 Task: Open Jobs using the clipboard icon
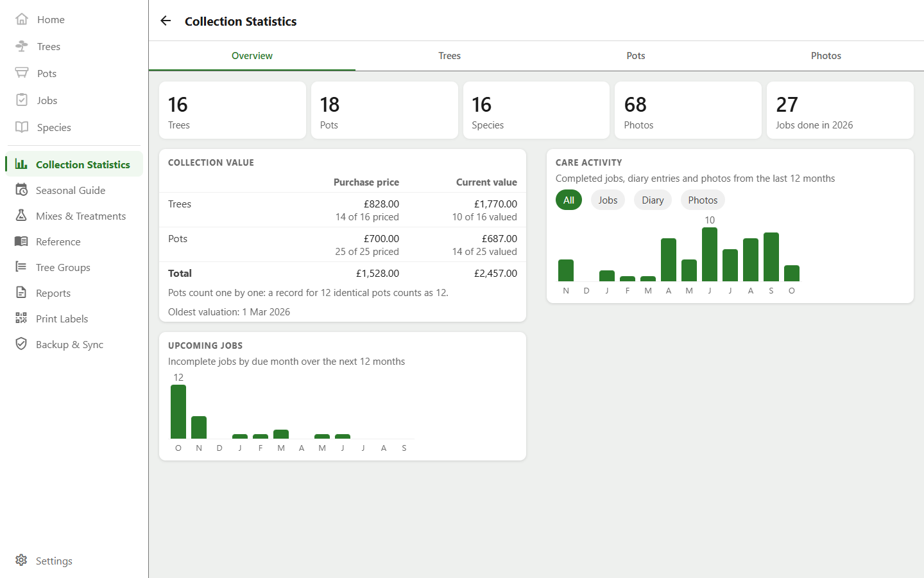pos(22,100)
